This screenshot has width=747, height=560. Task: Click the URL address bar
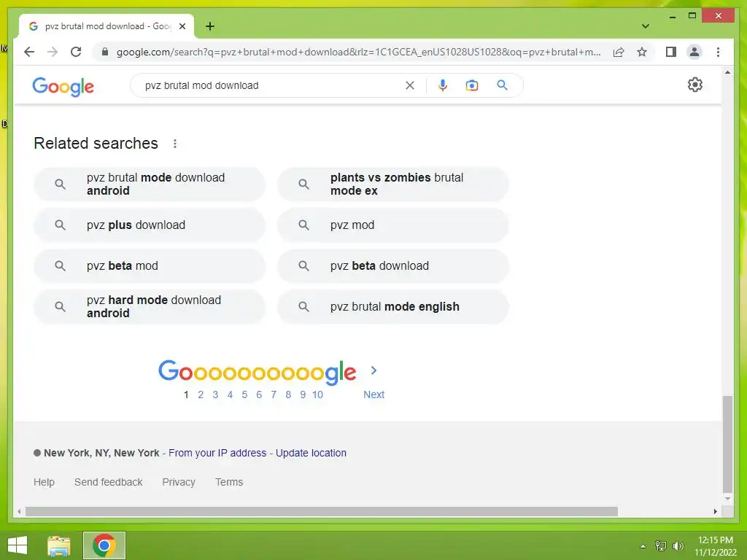tap(358, 52)
